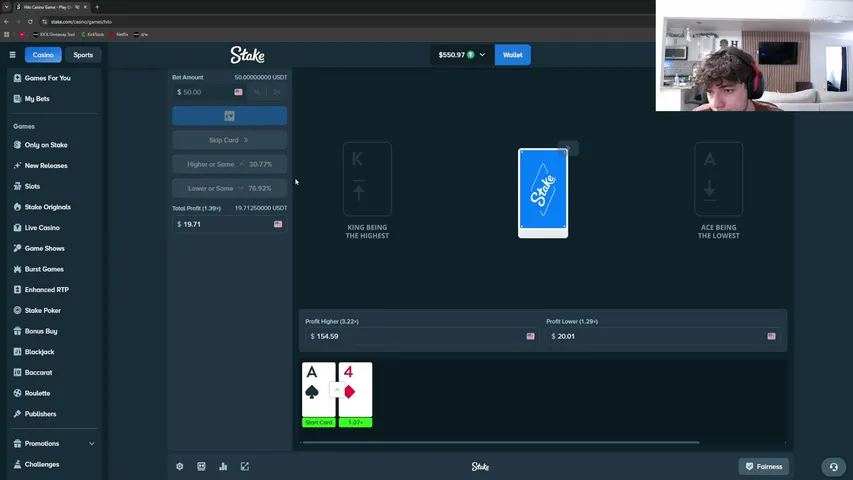Click the Ace of spades start card
This screenshot has width=853, height=480.
point(319,394)
